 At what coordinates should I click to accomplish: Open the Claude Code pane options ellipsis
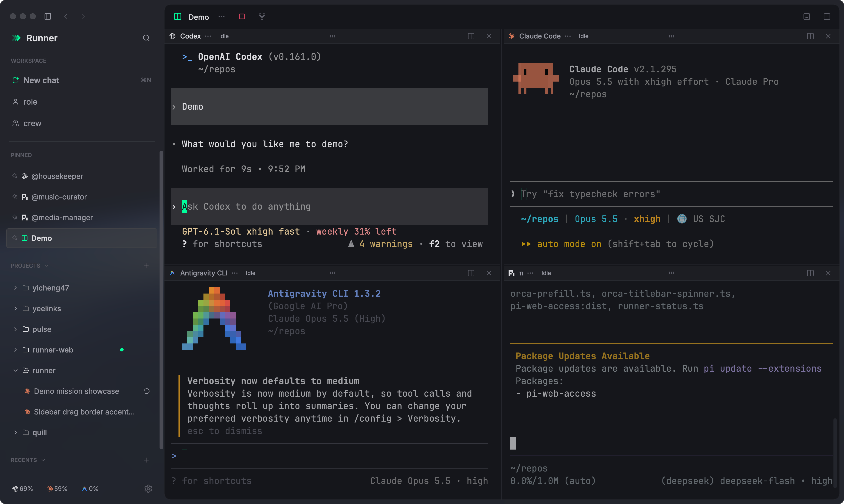568,36
